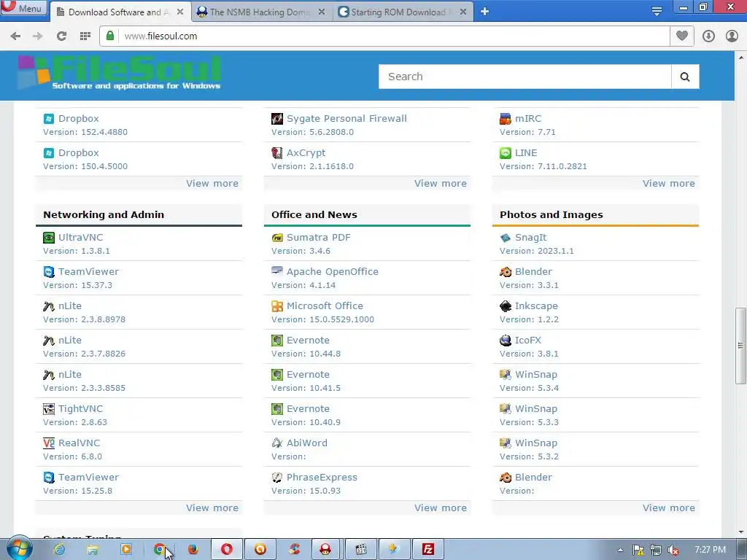Click the Sumatra PDF icon

(x=276, y=238)
